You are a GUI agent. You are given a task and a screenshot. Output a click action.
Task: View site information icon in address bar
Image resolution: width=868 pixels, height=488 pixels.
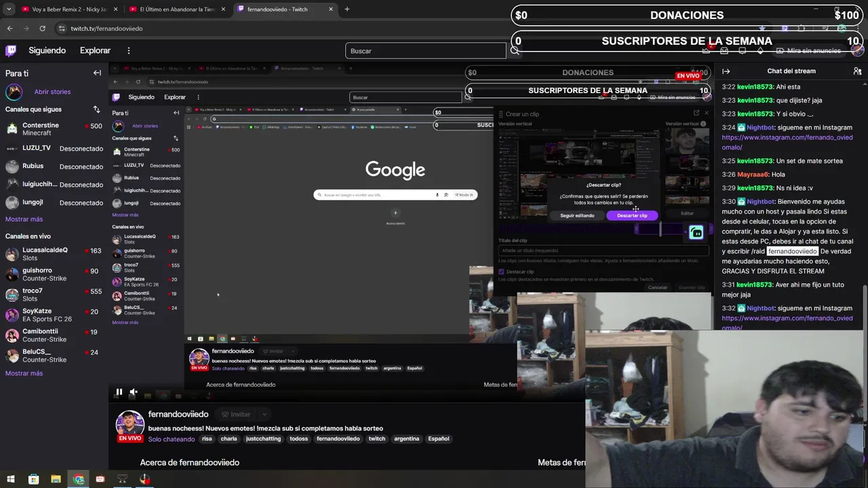point(62,28)
